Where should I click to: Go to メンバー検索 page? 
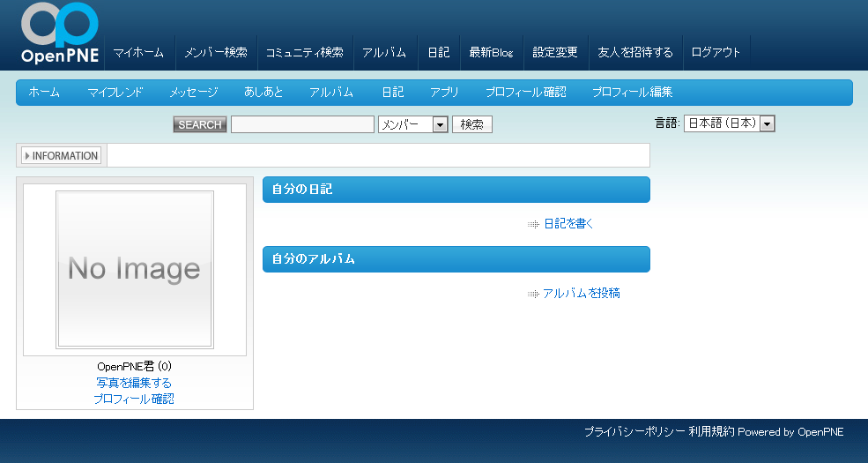216,53
